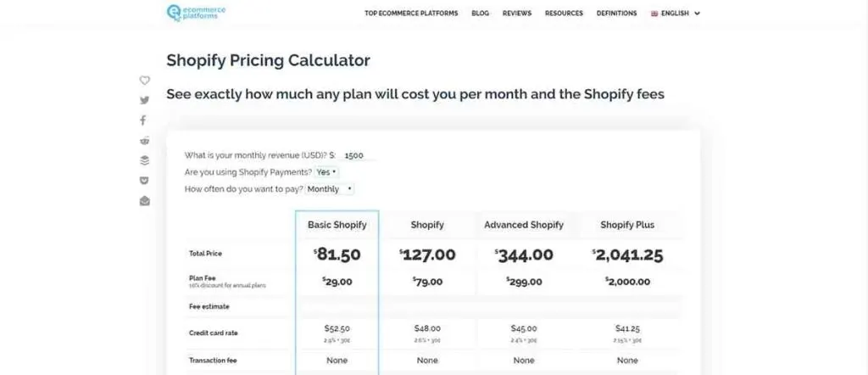Click the English language flag icon
The width and height of the screenshot is (868, 375).
(x=654, y=14)
